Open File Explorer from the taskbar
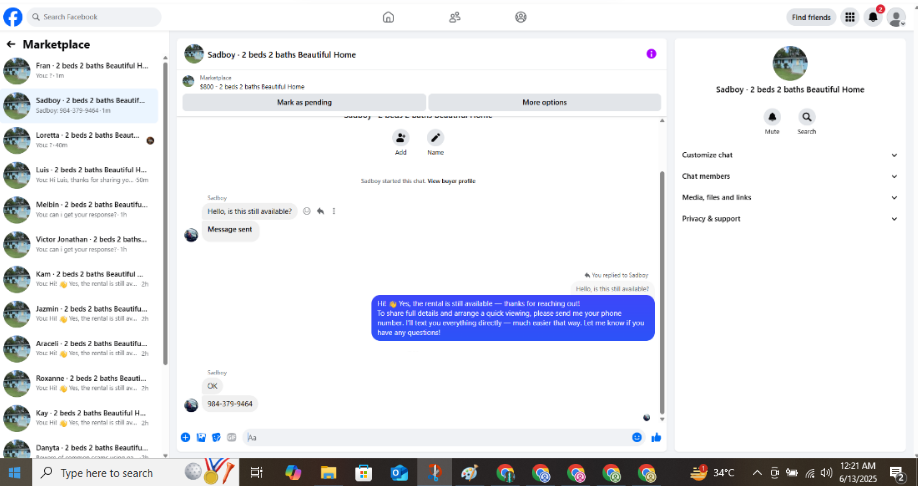918x486 pixels. point(328,473)
